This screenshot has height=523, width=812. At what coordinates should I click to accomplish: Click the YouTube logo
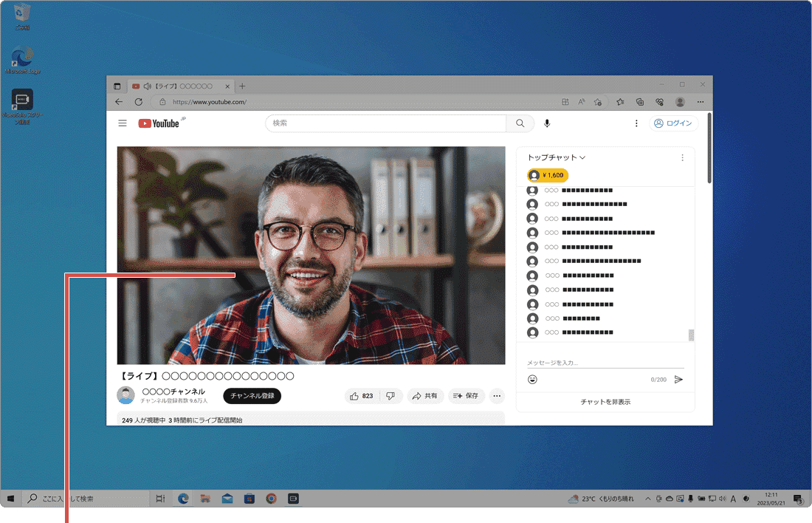click(159, 123)
